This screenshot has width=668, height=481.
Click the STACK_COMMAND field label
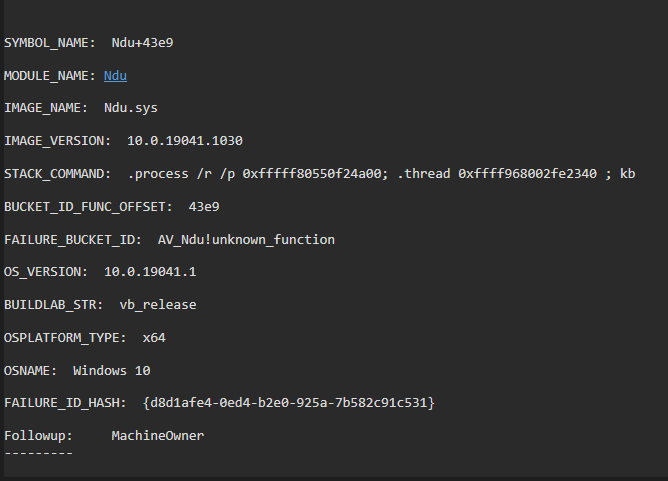[57, 174]
